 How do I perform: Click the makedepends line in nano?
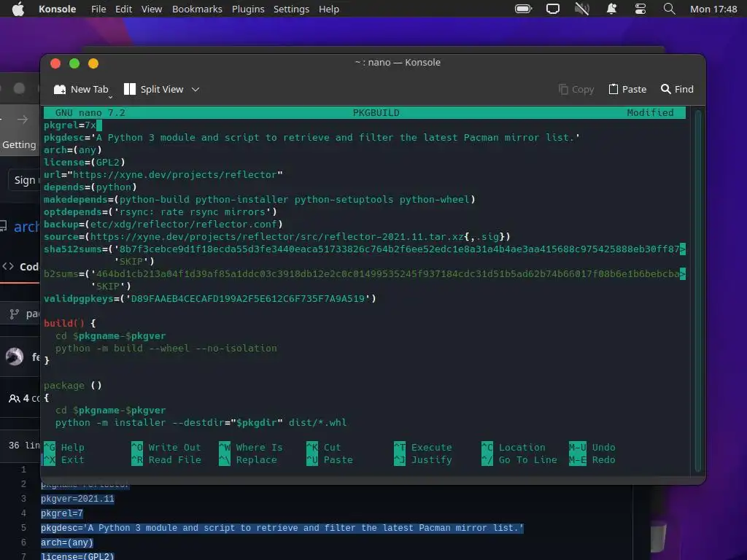pos(259,200)
